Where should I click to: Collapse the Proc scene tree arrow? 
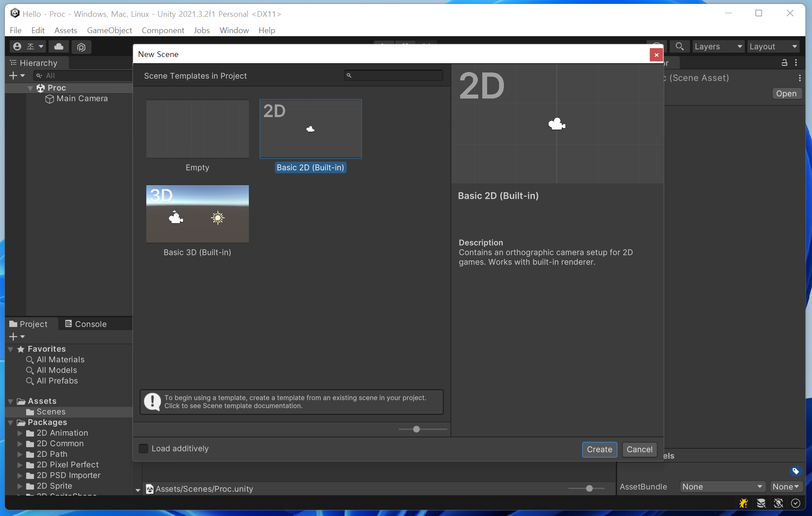[30, 88]
